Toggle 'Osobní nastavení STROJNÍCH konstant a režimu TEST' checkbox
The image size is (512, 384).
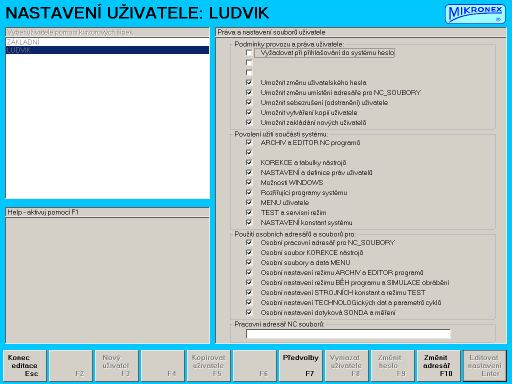point(249,292)
